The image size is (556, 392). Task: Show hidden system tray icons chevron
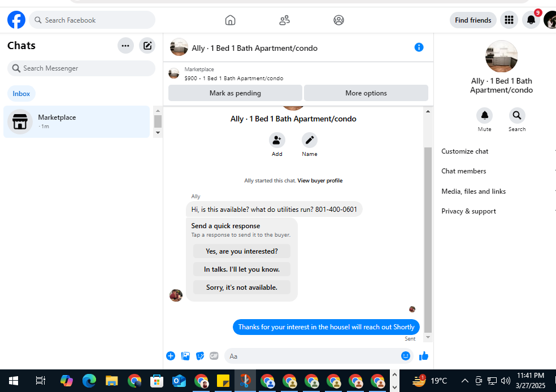(x=464, y=381)
